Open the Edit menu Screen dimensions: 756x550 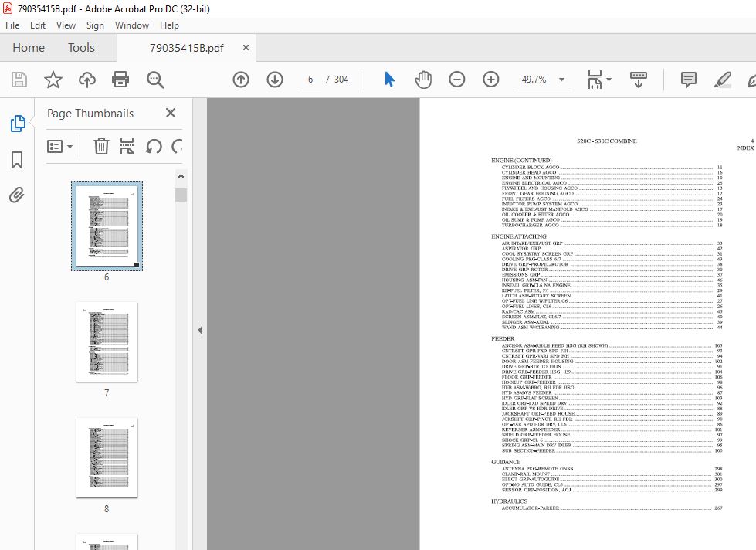(38, 25)
